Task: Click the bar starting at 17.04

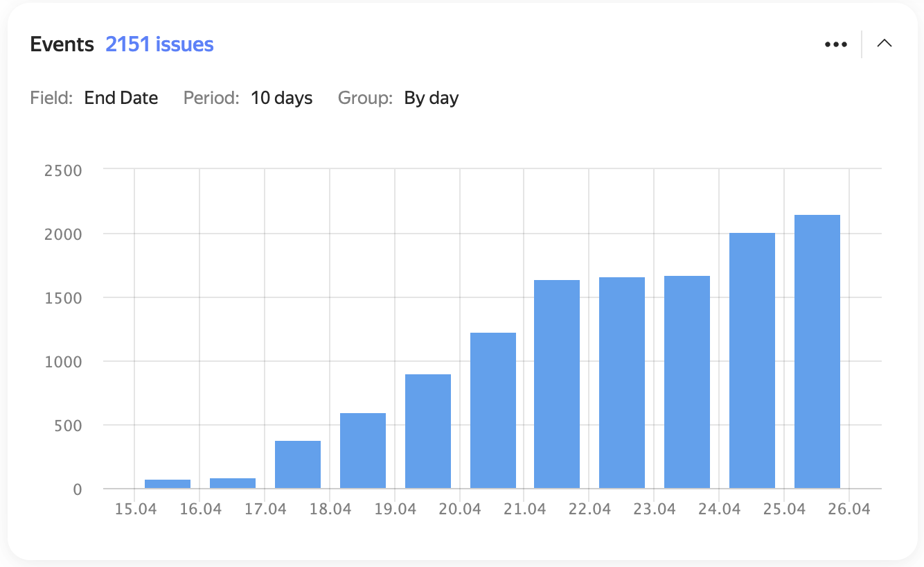Action: 298,464
